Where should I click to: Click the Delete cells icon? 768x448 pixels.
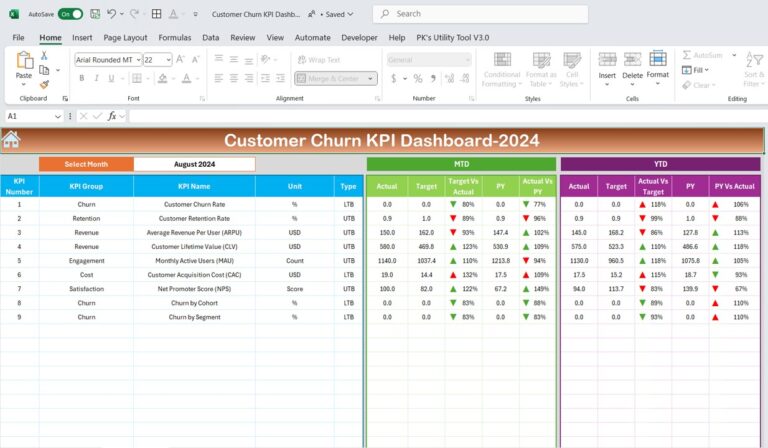click(632, 59)
